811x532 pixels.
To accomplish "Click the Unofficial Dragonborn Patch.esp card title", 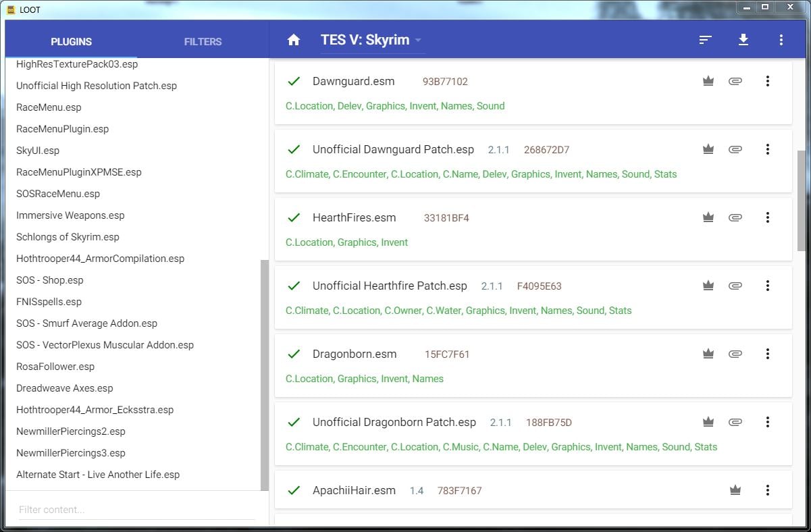I will [x=394, y=422].
